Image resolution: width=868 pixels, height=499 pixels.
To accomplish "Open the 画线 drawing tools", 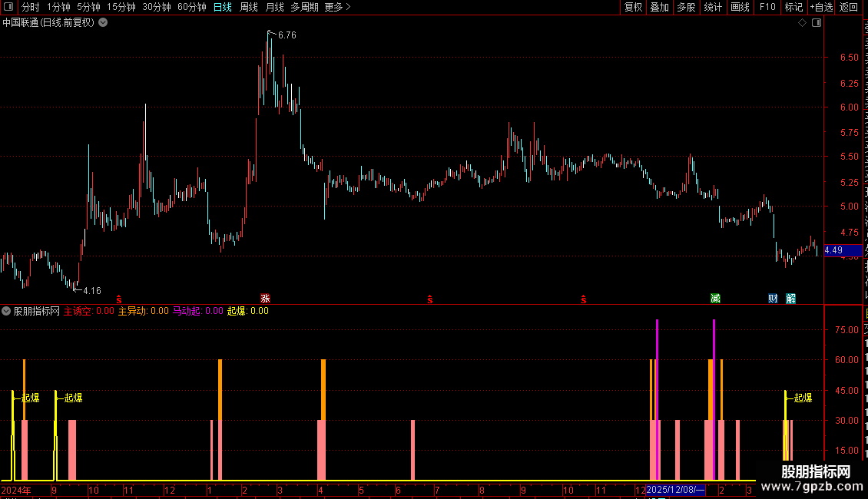I will click(740, 7).
